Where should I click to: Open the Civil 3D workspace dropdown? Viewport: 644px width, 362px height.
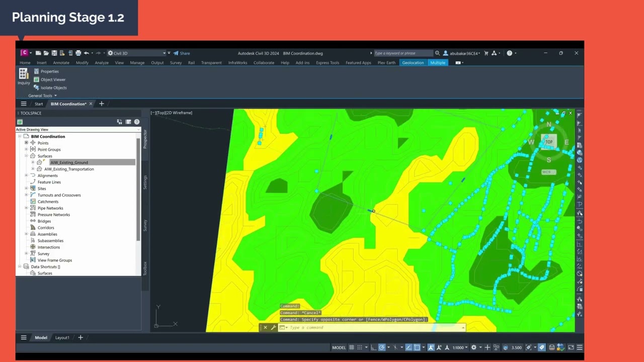tap(137, 53)
